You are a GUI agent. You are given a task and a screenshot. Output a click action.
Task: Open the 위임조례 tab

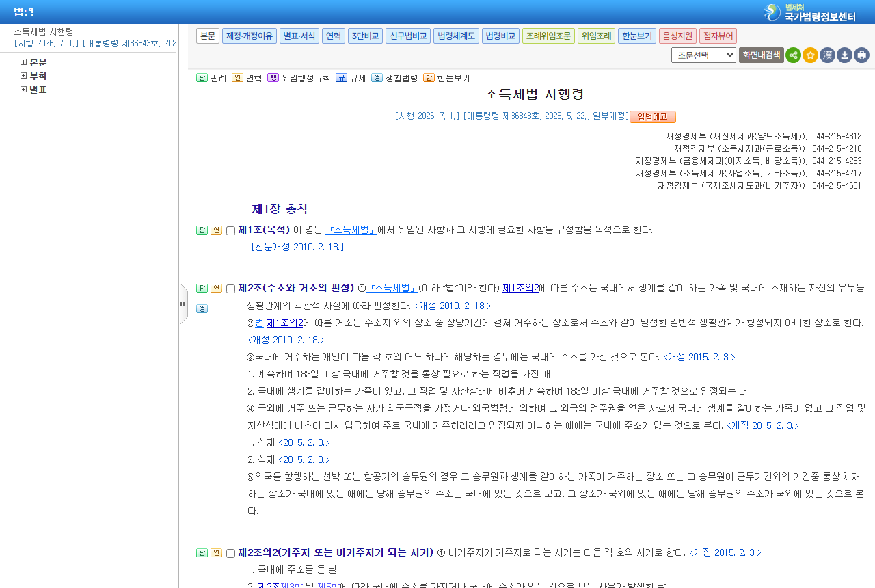click(x=596, y=36)
